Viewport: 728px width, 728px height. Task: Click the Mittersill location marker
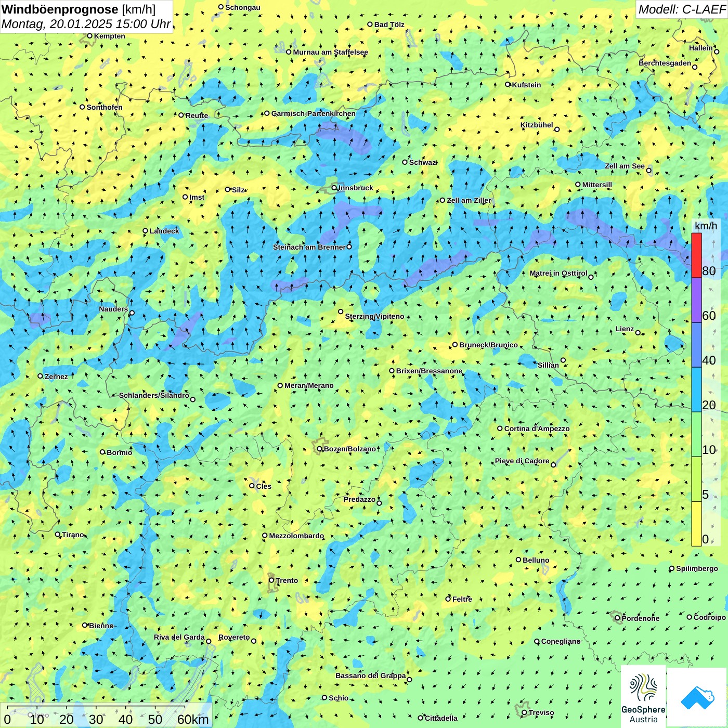coord(578,184)
